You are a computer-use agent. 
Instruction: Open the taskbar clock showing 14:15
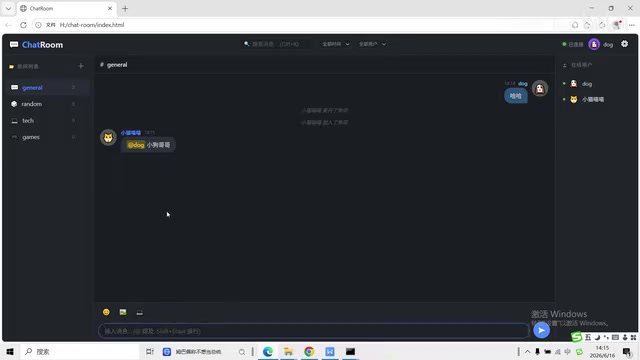pos(602,351)
